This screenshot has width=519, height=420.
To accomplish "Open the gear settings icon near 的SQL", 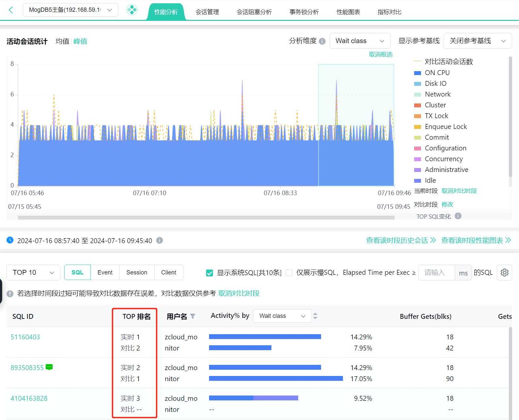I will pos(504,272).
